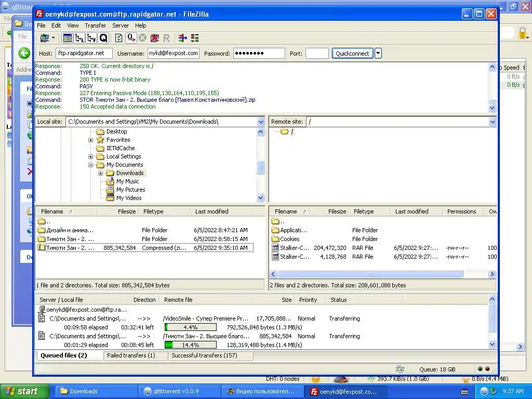
Task: Cancel current operation icon
Action: [142, 38]
